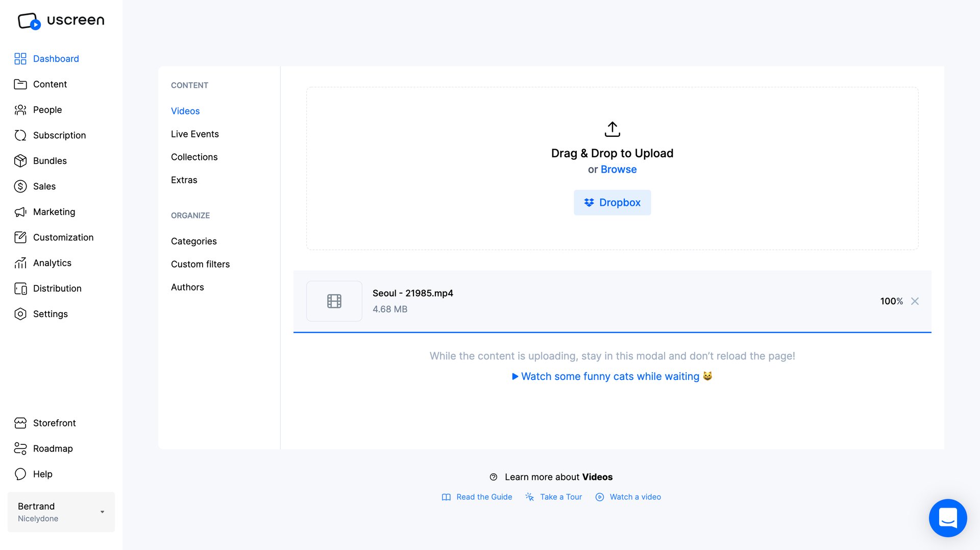
Task: Expand the Subscription section
Action: pyautogui.click(x=59, y=135)
